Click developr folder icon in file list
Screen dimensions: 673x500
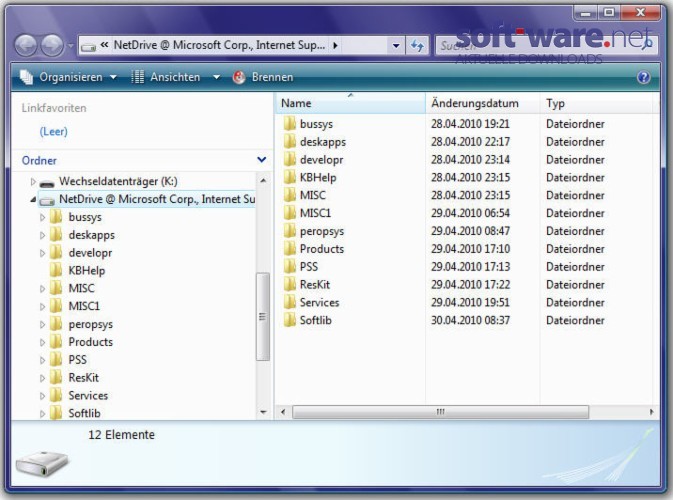(x=290, y=160)
